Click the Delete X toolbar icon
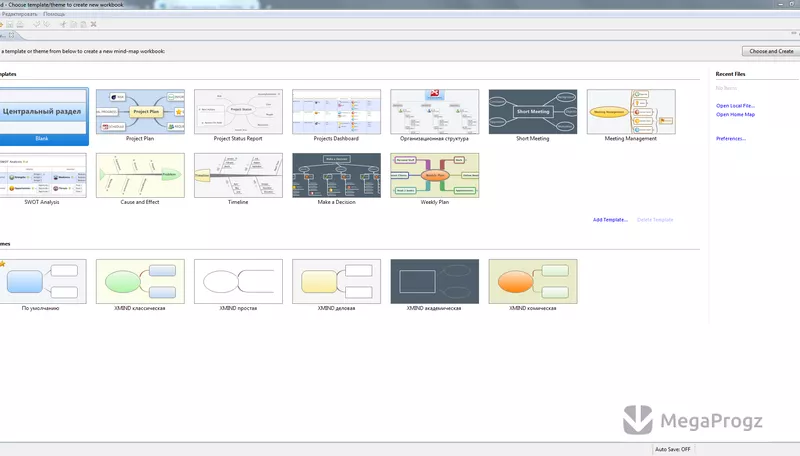The height and width of the screenshot is (456, 800). [93, 24]
